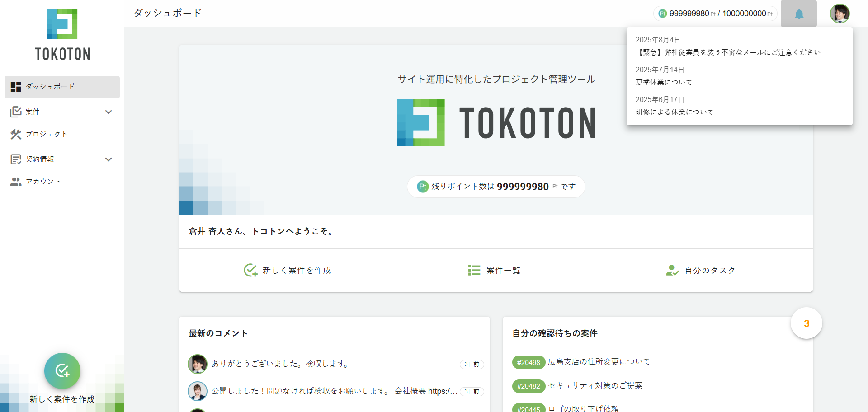Image resolution: width=868 pixels, height=412 pixels.
Task: Click the green 新しく案件を作成 floating button
Action: click(62, 371)
